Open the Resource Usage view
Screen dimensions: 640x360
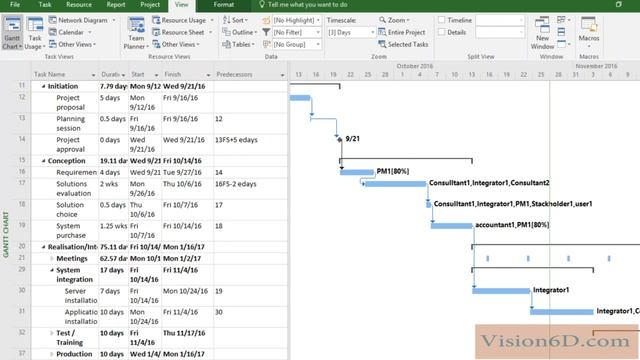coord(183,20)
